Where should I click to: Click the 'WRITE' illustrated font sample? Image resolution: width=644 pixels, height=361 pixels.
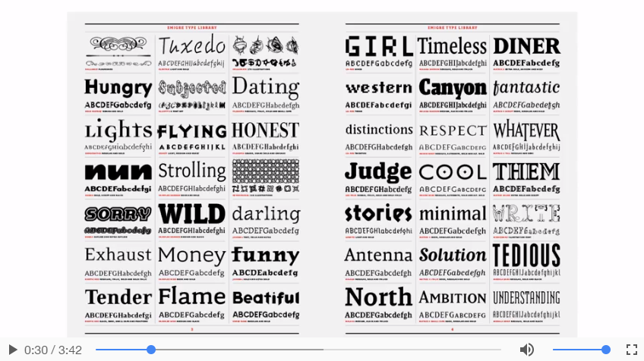pos(526,214)
